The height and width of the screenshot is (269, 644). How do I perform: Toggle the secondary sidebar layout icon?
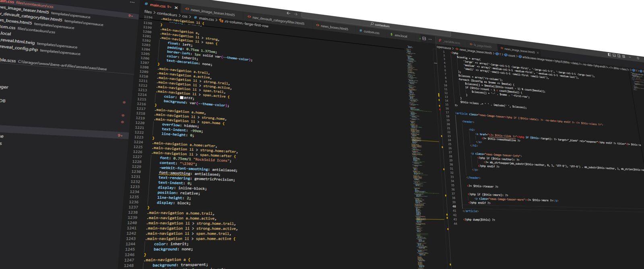[619, 56]
